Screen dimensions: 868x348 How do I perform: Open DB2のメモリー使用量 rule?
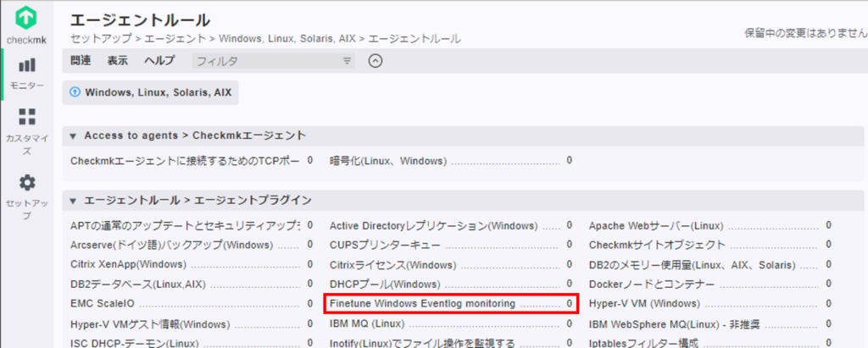693,264
